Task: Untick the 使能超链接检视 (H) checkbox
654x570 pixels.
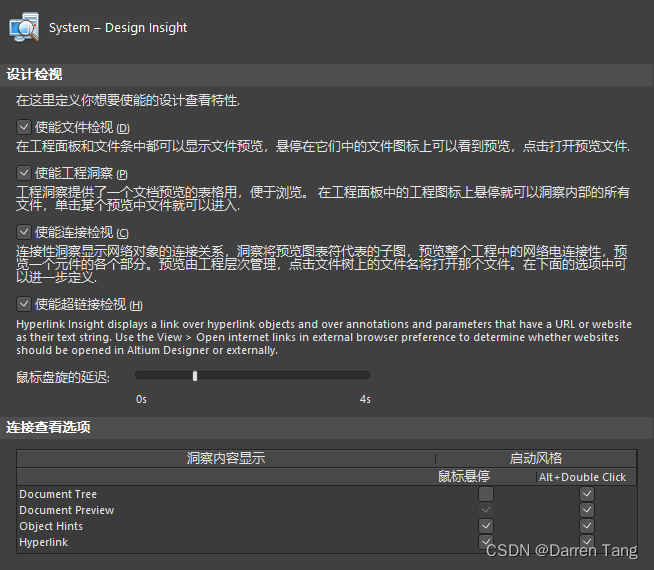Action: pyautogui.click(x=24, y=304)
